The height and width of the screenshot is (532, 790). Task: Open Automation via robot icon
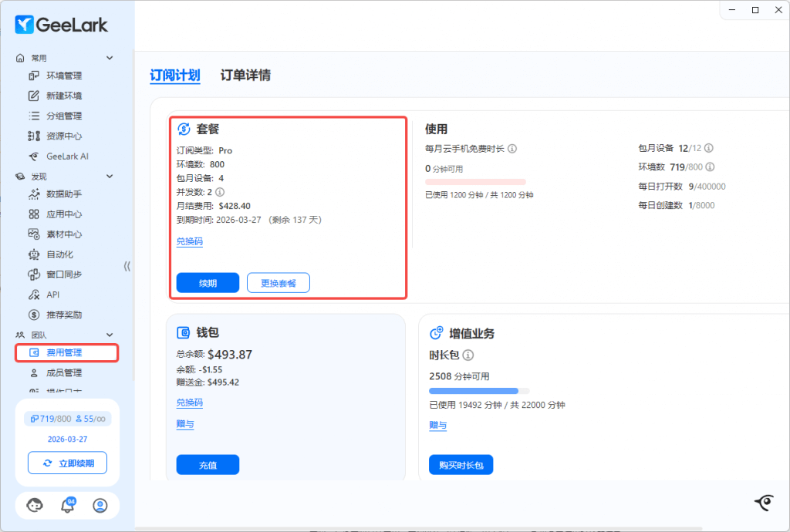pos(34,254)
